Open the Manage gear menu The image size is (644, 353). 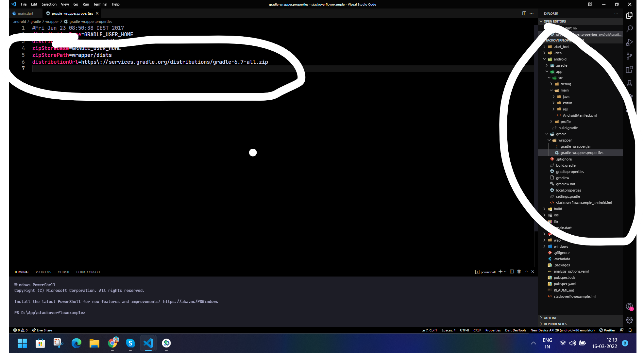click(x=629, y=320)
